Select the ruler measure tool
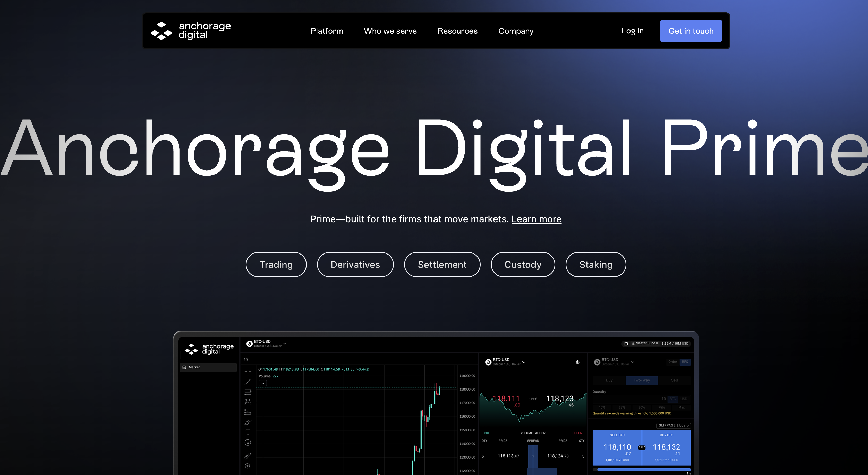 tap(248, 456)
